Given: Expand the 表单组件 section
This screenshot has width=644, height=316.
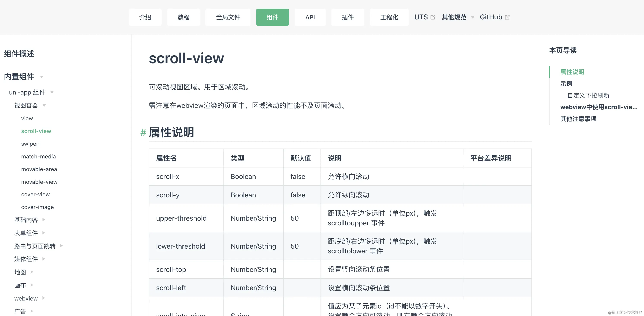Looking at the screenshot, I should [44, 233].
